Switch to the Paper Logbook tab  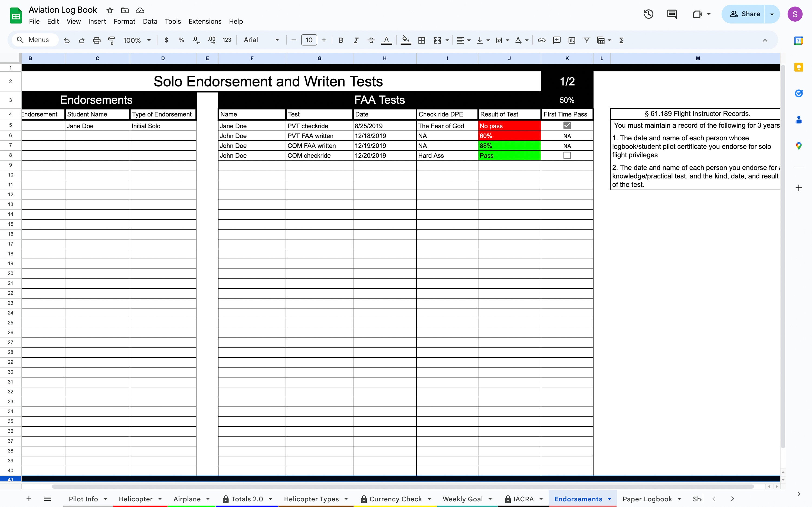point(648,499)
